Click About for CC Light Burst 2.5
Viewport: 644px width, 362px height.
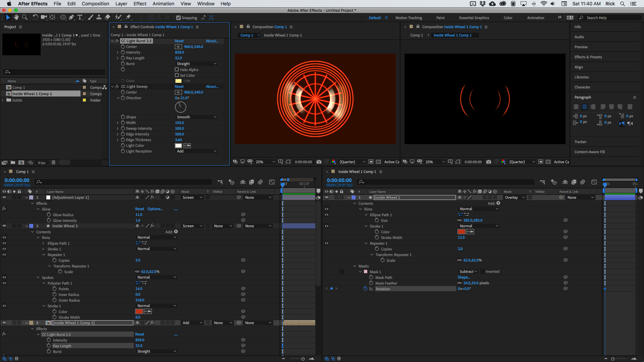[x=212, y=41]
